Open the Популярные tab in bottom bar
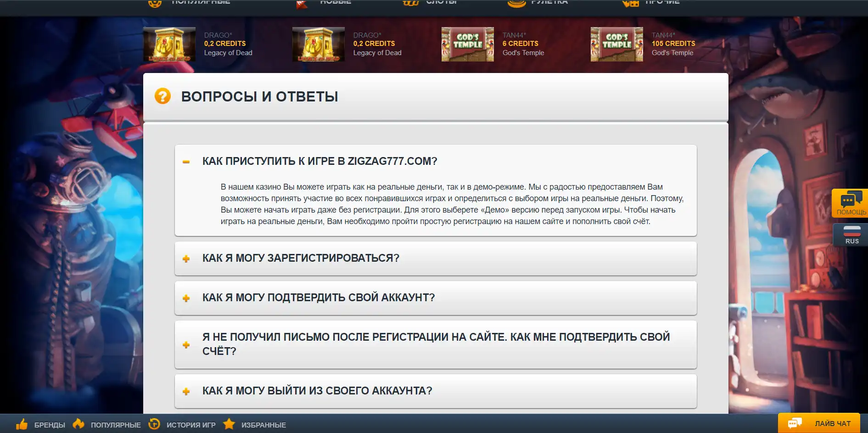The width and height of the screenshot is (868, 433). (x=116, y=425)
